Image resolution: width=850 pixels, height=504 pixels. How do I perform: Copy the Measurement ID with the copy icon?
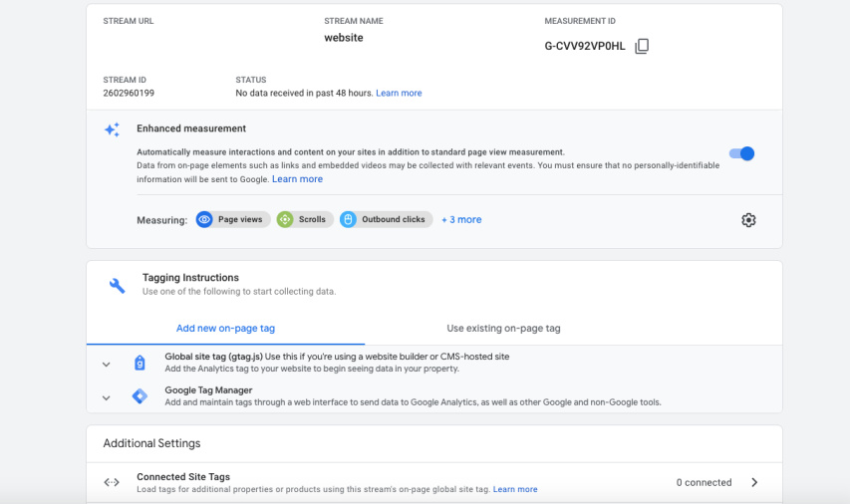point(642,46)
